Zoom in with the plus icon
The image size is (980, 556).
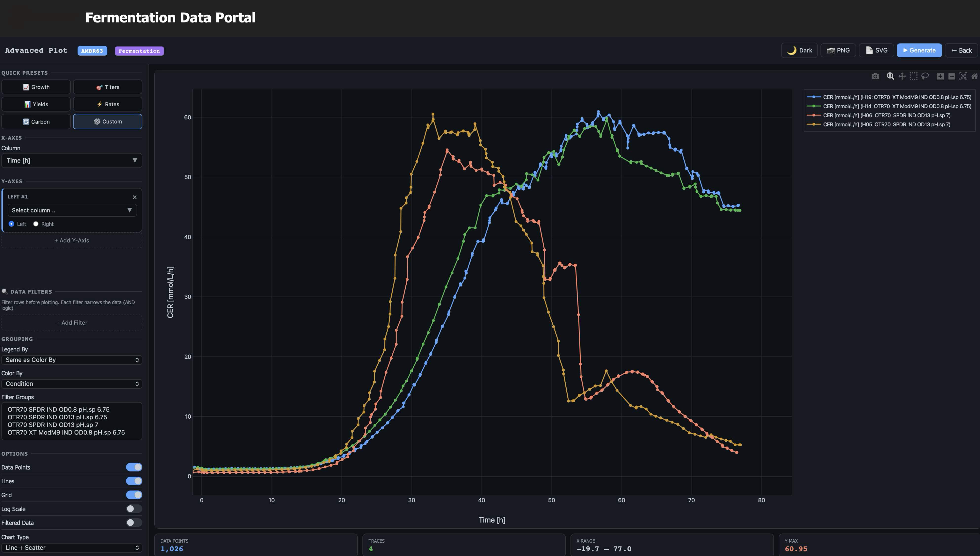940,76
